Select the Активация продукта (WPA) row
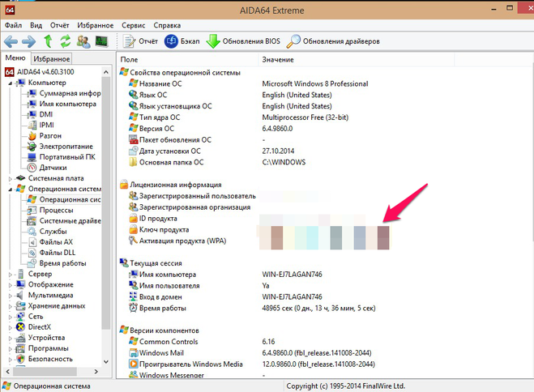The image size is (534, 392). pos(258,241)
